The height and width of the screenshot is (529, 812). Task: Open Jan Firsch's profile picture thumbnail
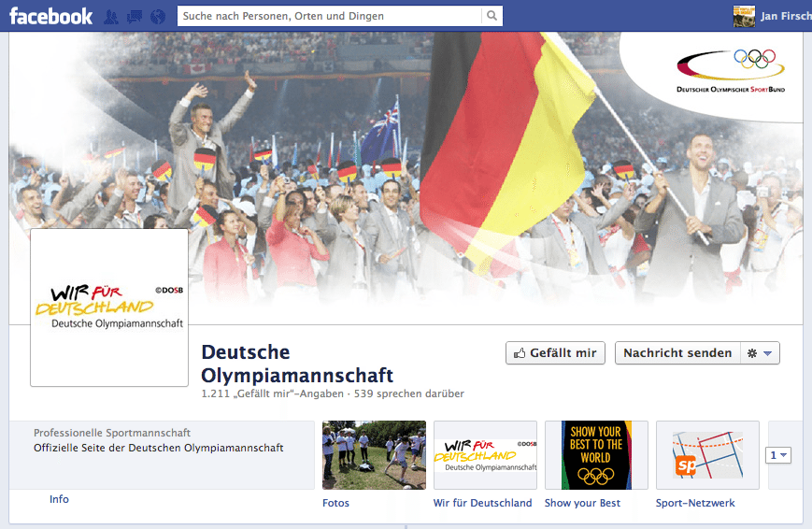tap(744, 16)
